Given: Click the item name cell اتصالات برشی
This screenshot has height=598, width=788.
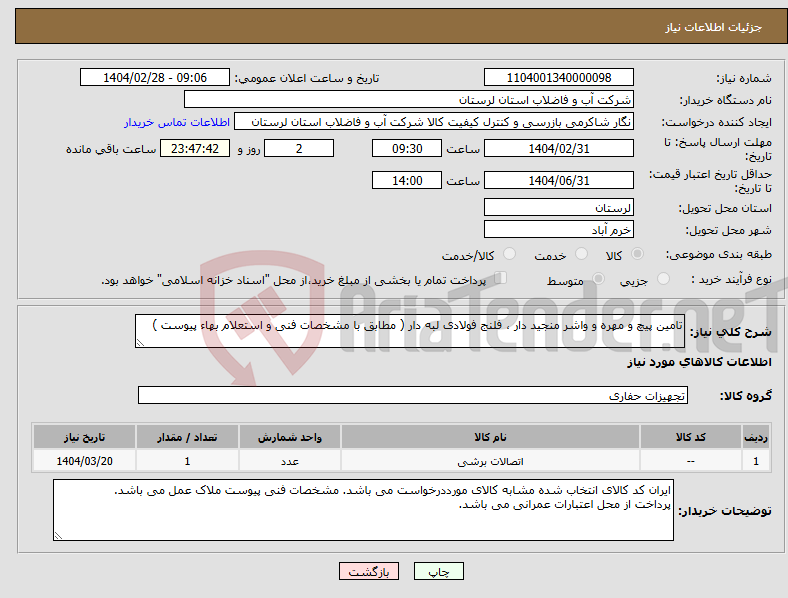Looking at the screenshot, I should pos(490,461).
